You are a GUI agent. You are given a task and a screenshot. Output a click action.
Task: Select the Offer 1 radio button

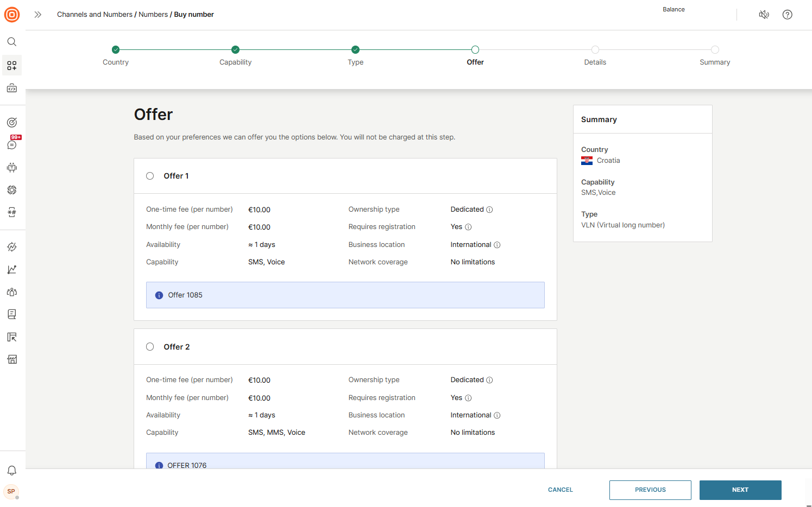pos(150,176)
